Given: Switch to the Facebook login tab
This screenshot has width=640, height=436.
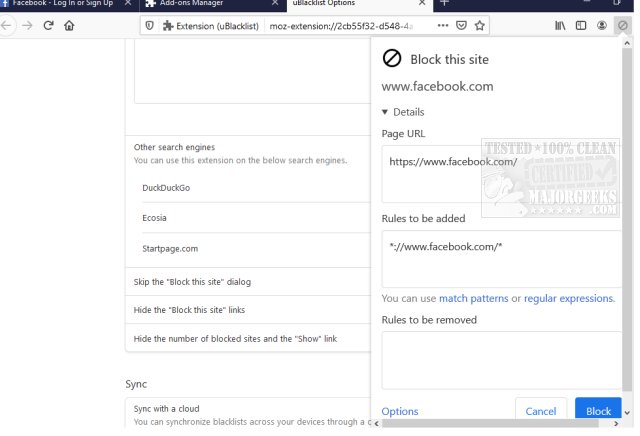Looking at the screenshot, I should point(60,4).
